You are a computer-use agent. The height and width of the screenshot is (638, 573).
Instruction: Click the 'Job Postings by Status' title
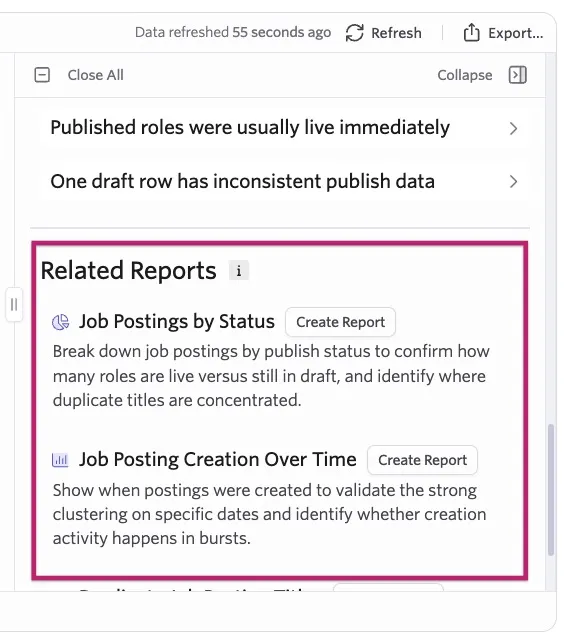pos(177,321)
